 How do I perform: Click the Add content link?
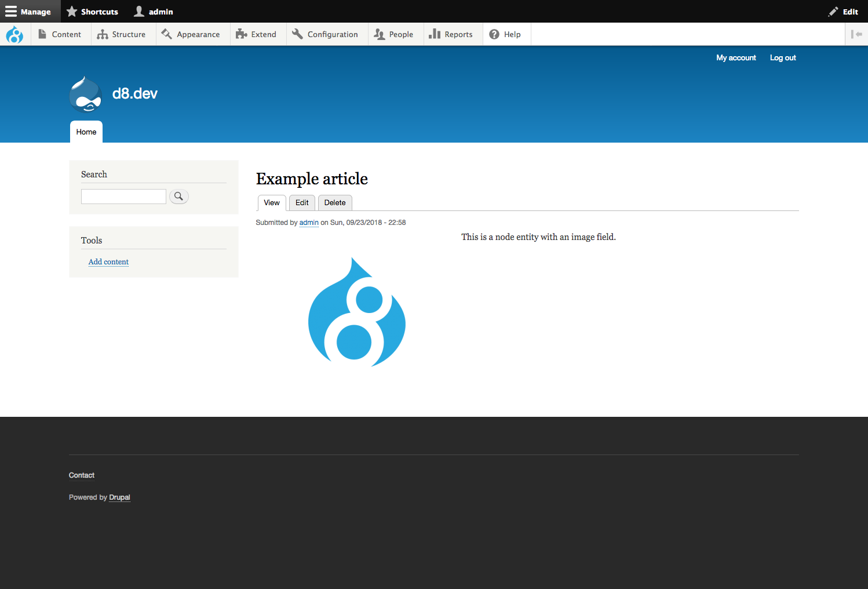pyautogui.click(x=108, y=262)
